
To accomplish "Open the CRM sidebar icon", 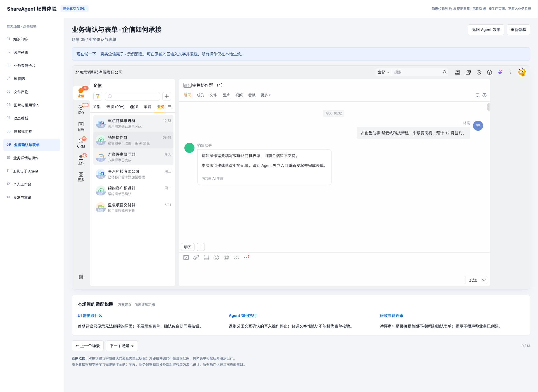I will [81, 143].
